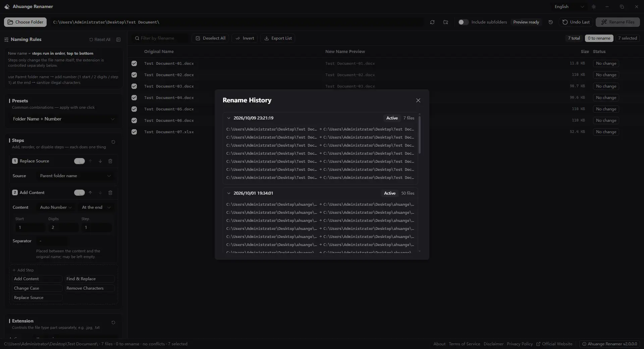Toggle the Replace Source step switch
Screen dimensions: 644x349
coord(79,161)
